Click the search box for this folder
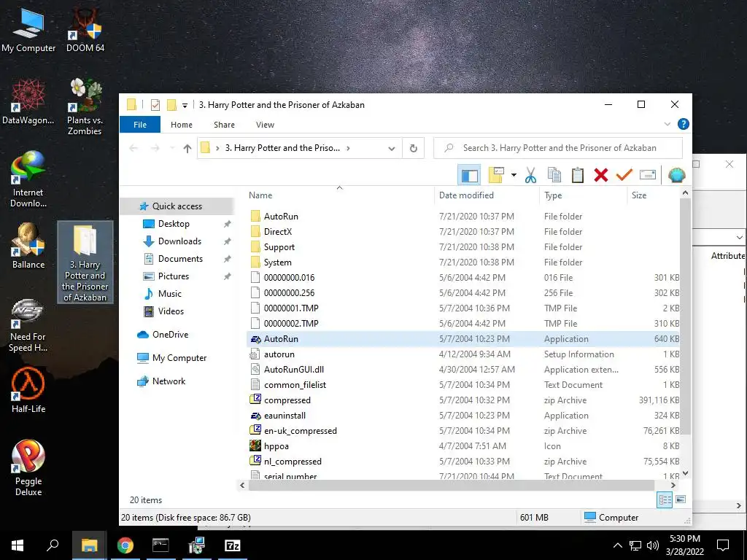The width and height of the screenshot is (747, 560). click(x=558, y=148)
